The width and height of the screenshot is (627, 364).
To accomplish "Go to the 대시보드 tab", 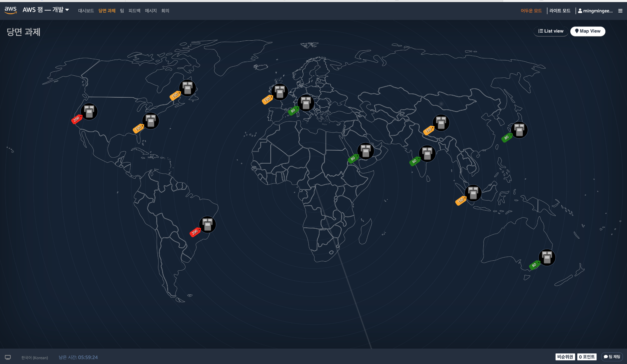I will tap(86, 11).
